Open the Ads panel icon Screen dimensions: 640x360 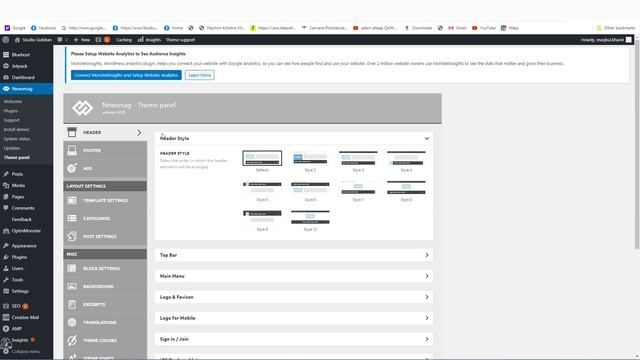point(72,168)
